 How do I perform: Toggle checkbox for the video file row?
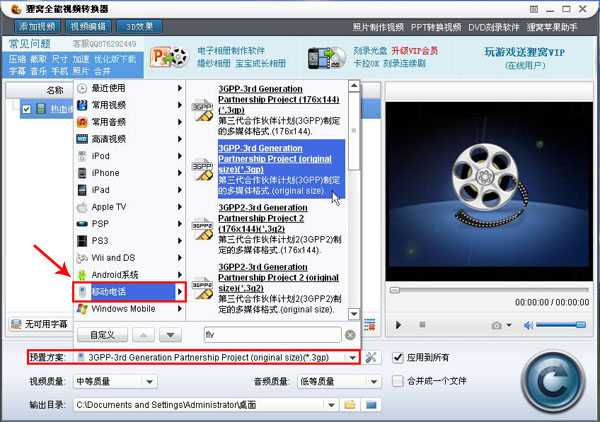(26, 109)
